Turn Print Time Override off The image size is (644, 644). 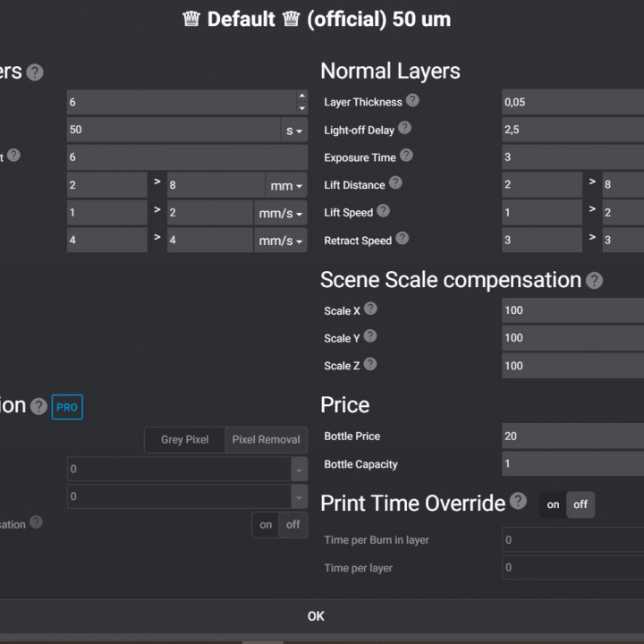coord(580,504)
